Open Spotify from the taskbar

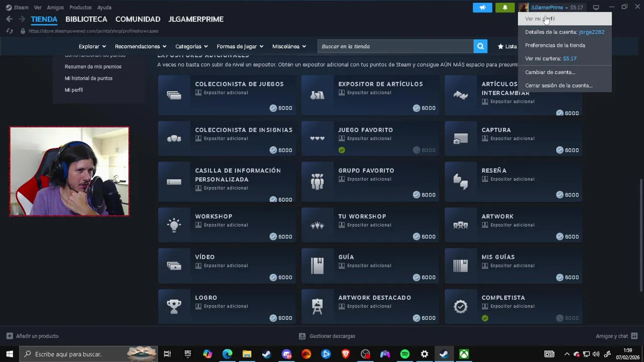[x=405, y=354]
